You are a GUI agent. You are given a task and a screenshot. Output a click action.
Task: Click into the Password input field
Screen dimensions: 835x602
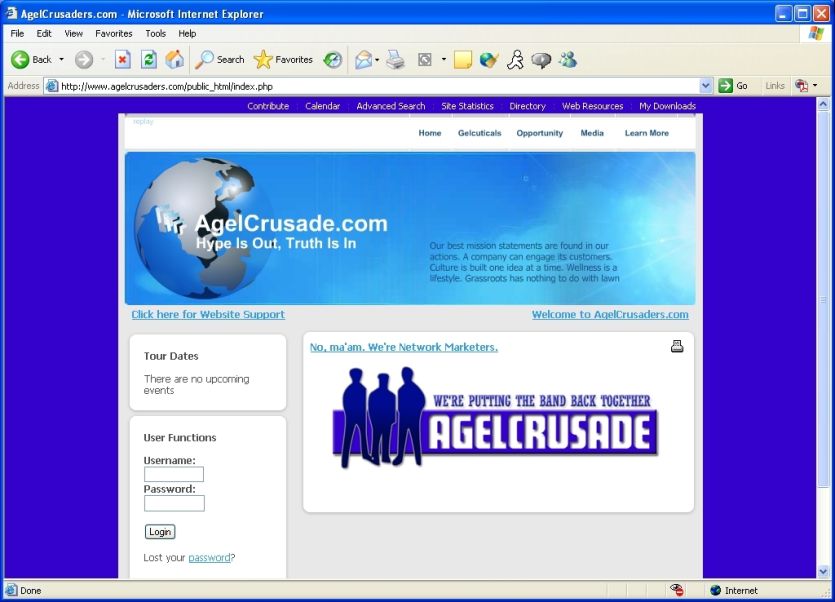(x=174, y=503)
